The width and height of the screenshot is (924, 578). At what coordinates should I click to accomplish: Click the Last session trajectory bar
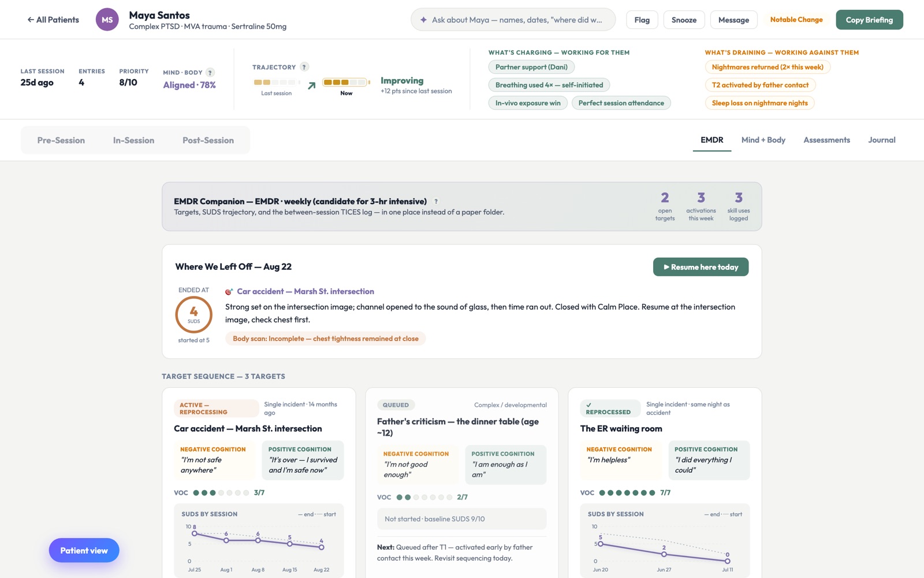(277, 82)
